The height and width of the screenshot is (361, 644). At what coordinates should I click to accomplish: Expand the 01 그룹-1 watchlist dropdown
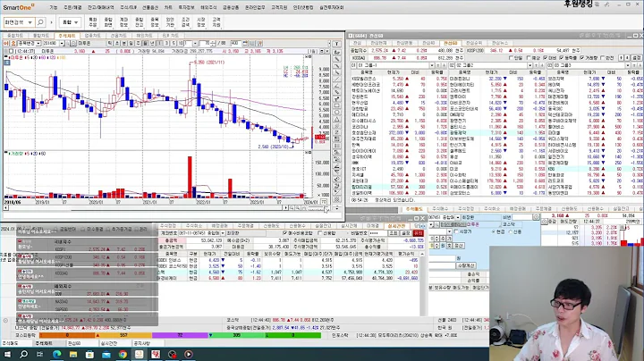[432, 65]
